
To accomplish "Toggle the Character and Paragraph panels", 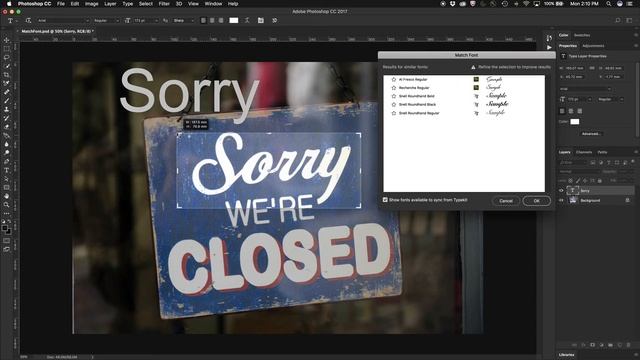I will pos(260,20).
